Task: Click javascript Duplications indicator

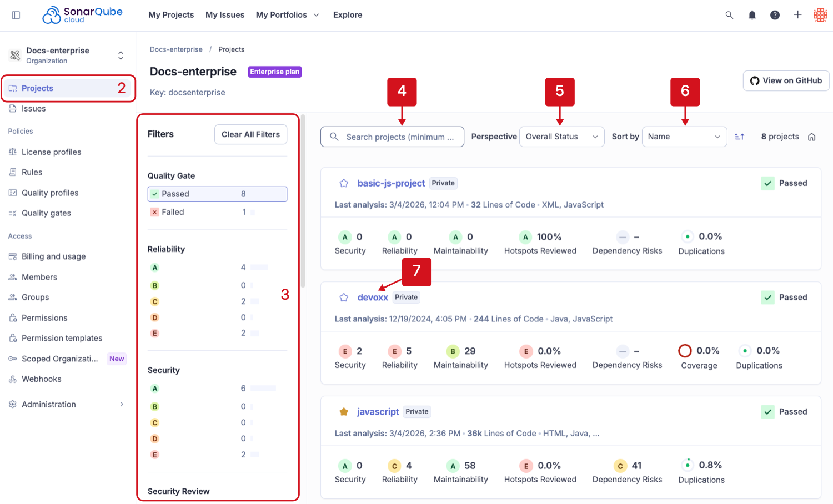Action: 688,465
